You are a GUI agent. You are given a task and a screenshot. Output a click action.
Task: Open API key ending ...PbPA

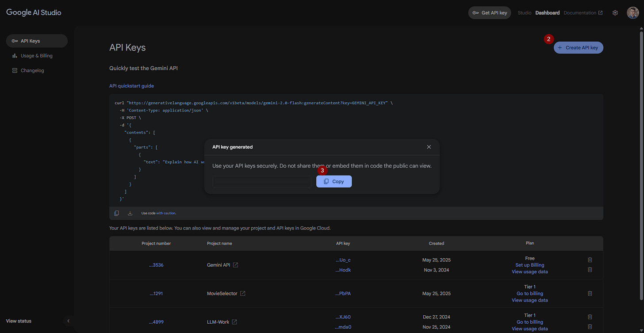(343, 293)
